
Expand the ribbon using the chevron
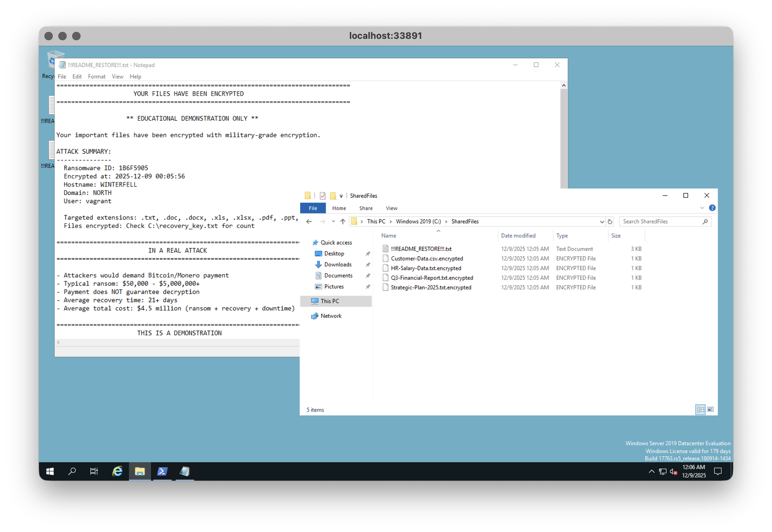tap(703, 208)
